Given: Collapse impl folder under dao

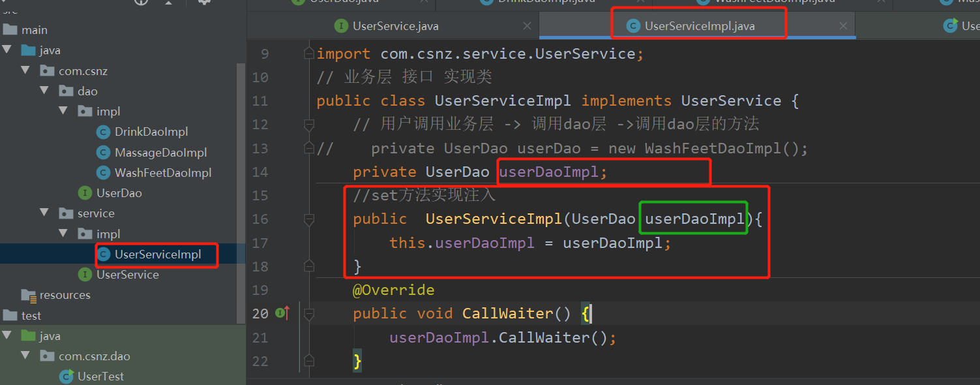Looking at the screenshot, I should click(63, 112).
